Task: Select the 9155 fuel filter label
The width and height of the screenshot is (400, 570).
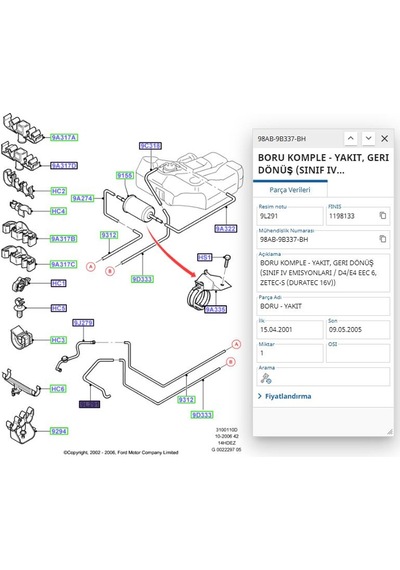Action: pos(125,176)
